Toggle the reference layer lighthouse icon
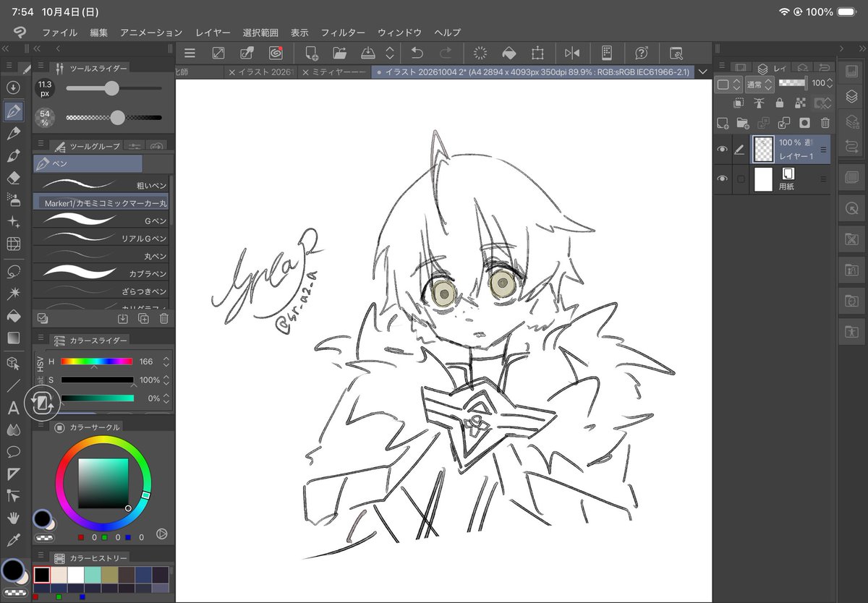Viewport: 868px width, 603px height. 759,103
